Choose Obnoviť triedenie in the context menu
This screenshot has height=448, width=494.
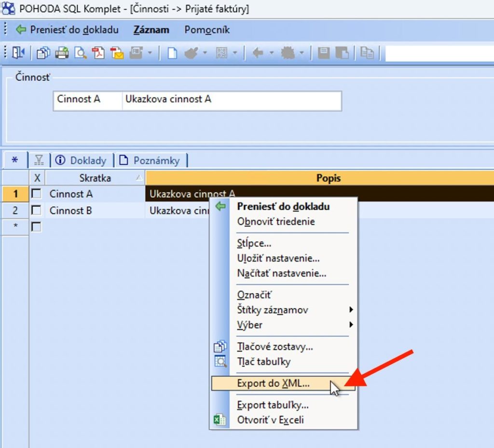point(283,221)
